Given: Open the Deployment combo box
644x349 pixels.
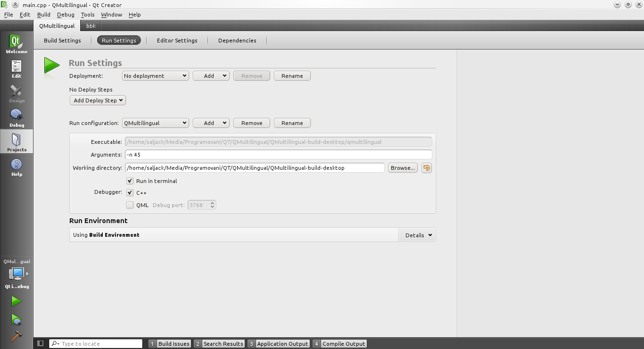Looking at the screenshot, I should pos(156,76).
